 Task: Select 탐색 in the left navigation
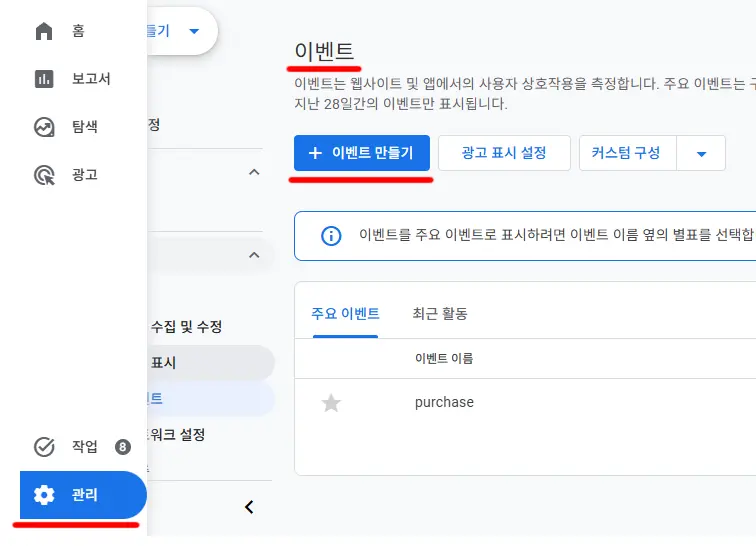(85, 127)
